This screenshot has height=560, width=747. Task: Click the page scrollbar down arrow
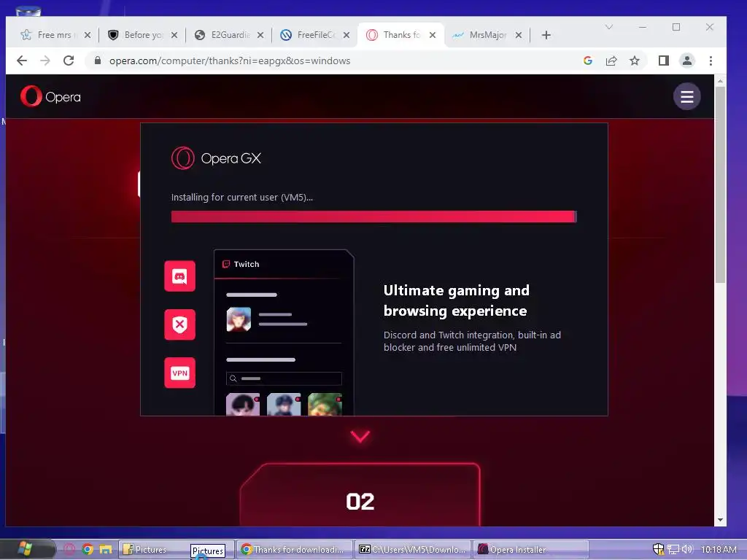pyautogui.click(x=720, y=520)
